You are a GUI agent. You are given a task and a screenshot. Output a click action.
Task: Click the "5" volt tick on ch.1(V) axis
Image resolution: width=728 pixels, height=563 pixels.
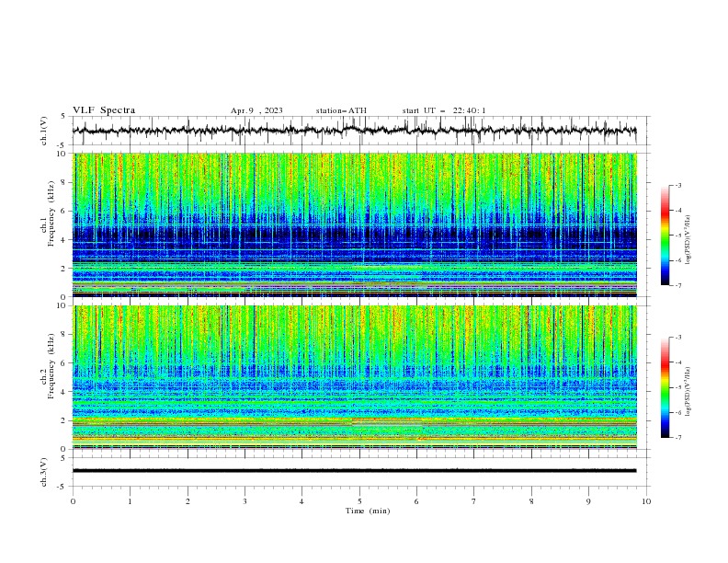pyautogui.click(x=63, y=117)
